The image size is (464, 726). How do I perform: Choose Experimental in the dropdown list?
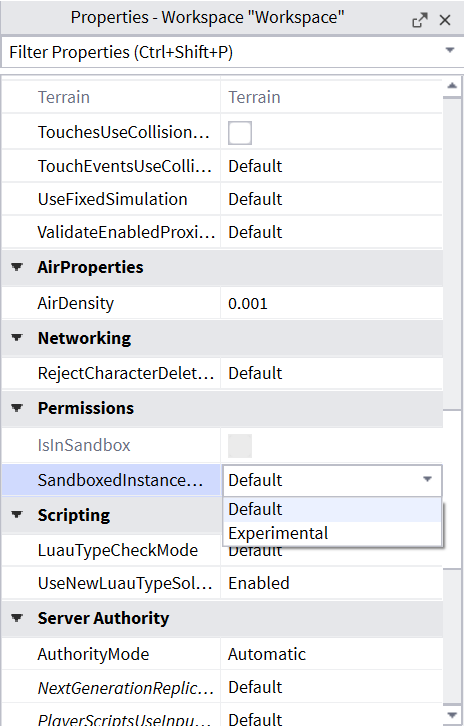click(332, 533)
